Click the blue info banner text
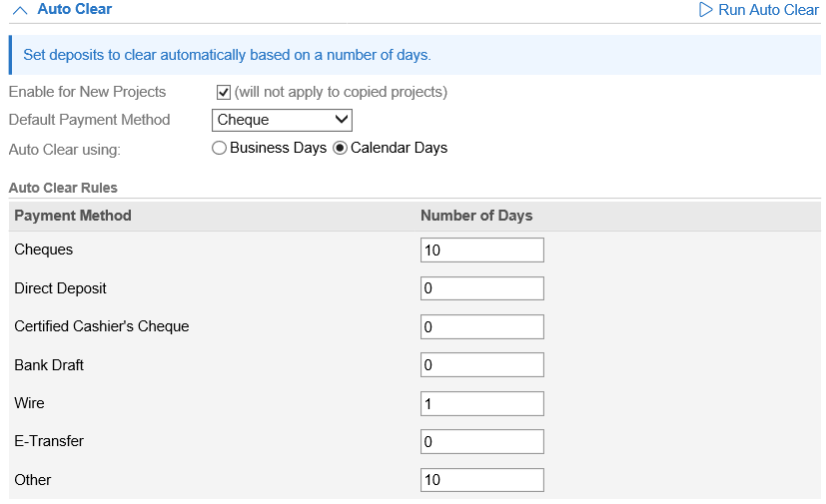This screenshot has height=504, width=826. coord(227,55)
